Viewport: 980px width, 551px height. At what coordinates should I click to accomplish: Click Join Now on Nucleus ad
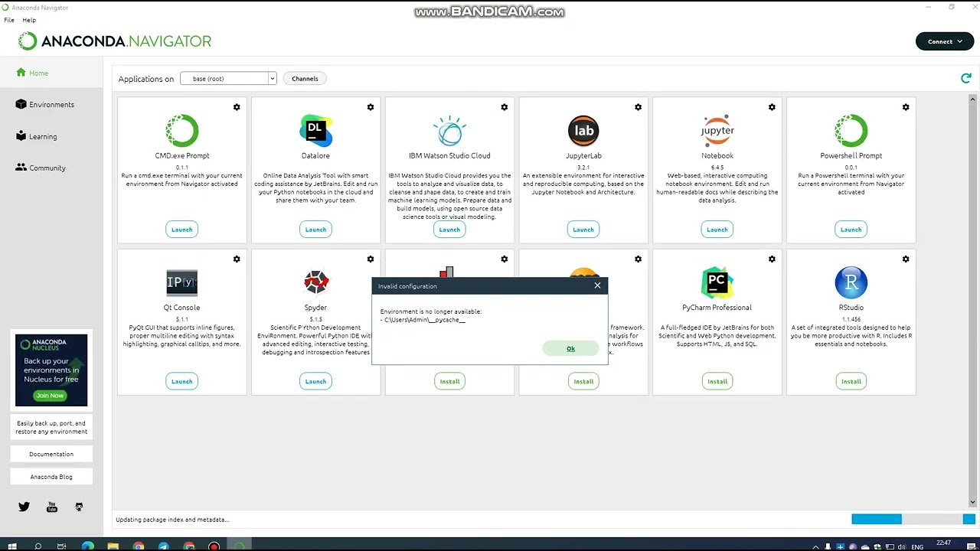pyautogui.click(x=50, y=396)
